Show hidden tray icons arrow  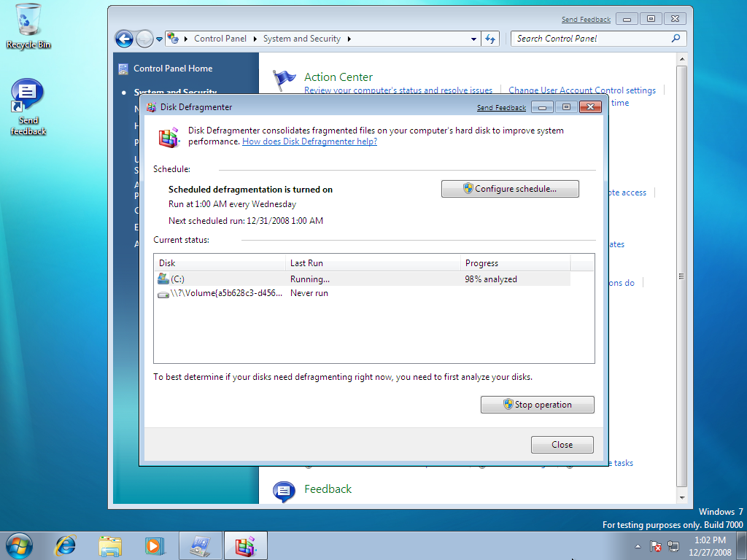coord(638,546)
